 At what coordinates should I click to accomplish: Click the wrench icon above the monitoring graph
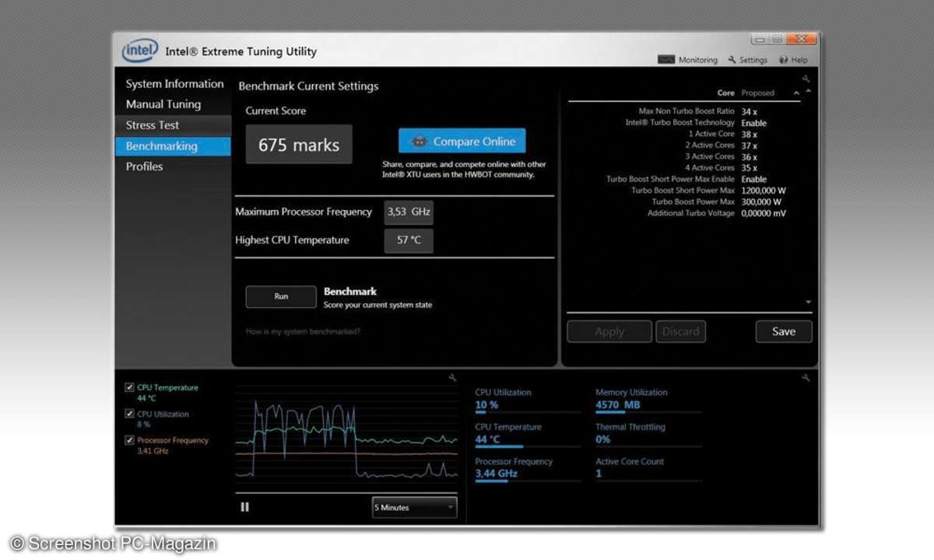coord(453,378)
